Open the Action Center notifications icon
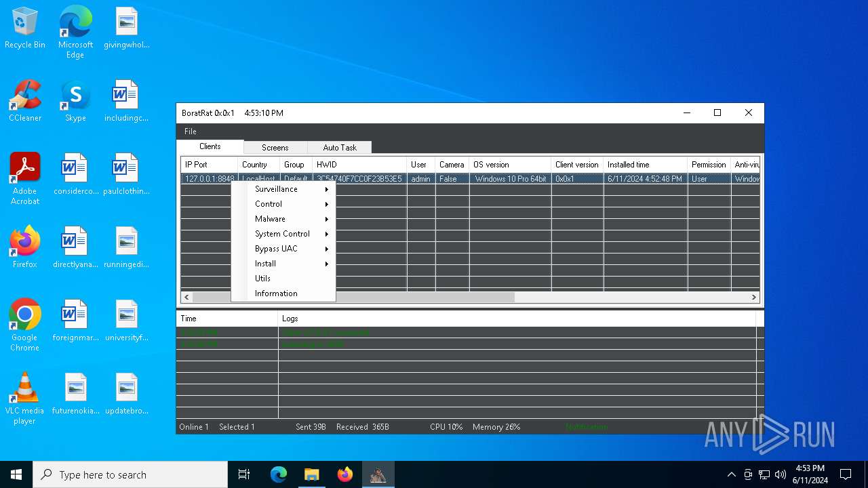Image resolution: width=868 pixels, height=488 pixels. click(846, 474)
